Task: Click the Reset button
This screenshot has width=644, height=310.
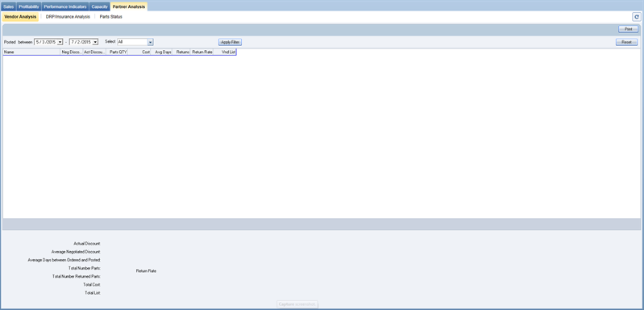Action: click(x=626, y=42)
